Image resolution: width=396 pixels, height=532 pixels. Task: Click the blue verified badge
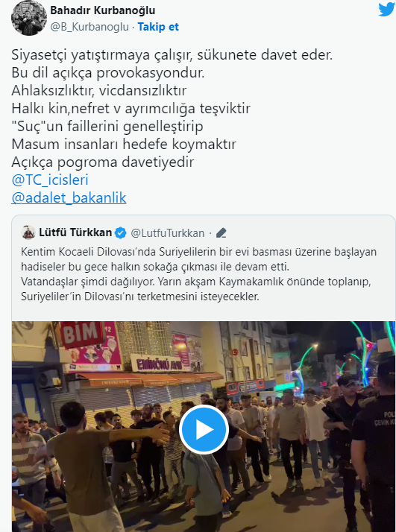[x=121, y=233]
